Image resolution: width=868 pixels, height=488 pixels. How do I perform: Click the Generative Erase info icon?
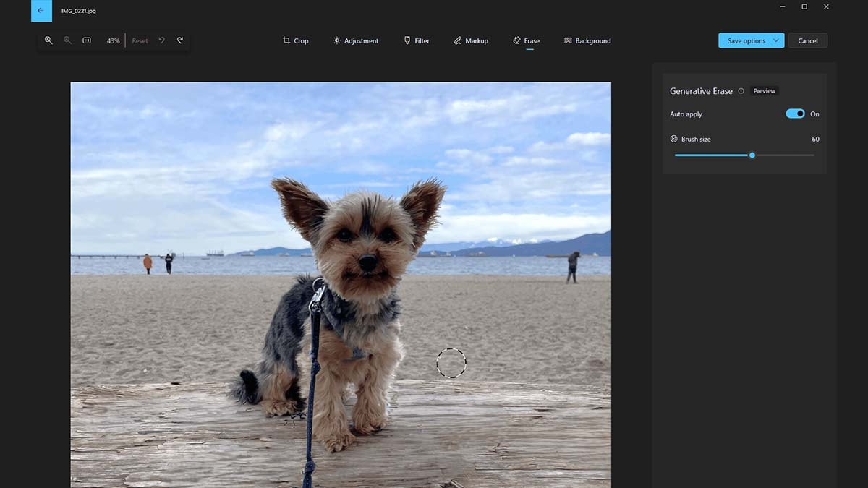[x=741, y=91]
